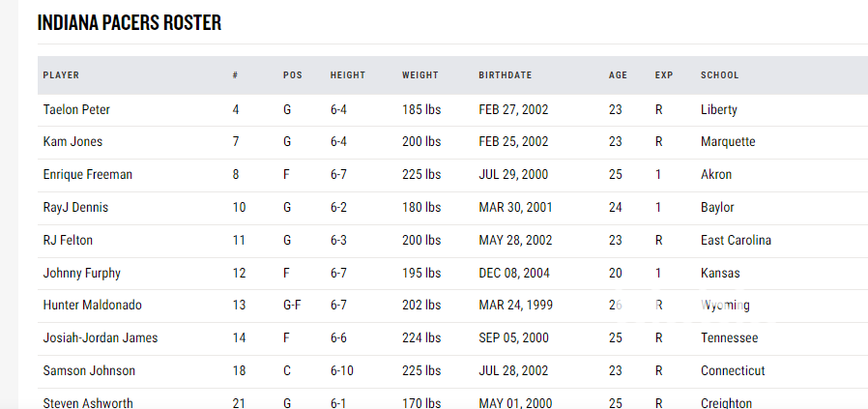Click the PLAYER column header

(61, 75)
